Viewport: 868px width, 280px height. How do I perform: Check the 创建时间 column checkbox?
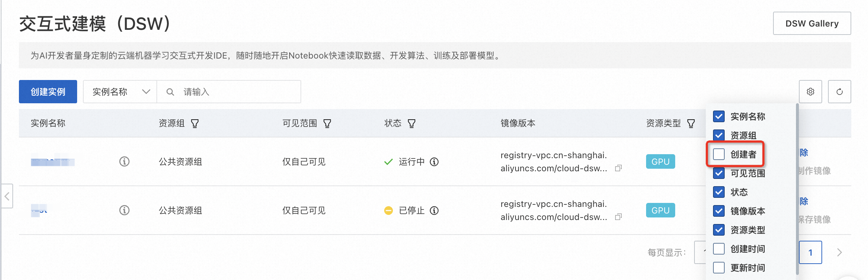point(719,249)
